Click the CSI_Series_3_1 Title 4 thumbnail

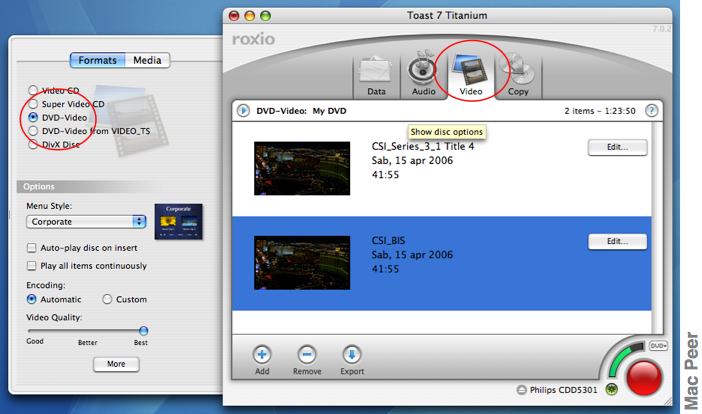click(x=302, y=168)
